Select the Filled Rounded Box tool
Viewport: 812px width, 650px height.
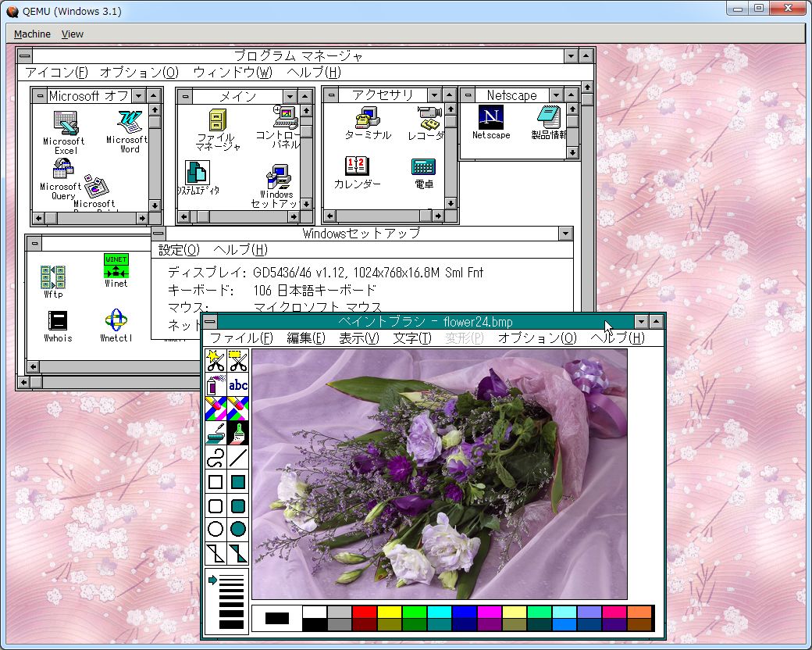point(238,505)
